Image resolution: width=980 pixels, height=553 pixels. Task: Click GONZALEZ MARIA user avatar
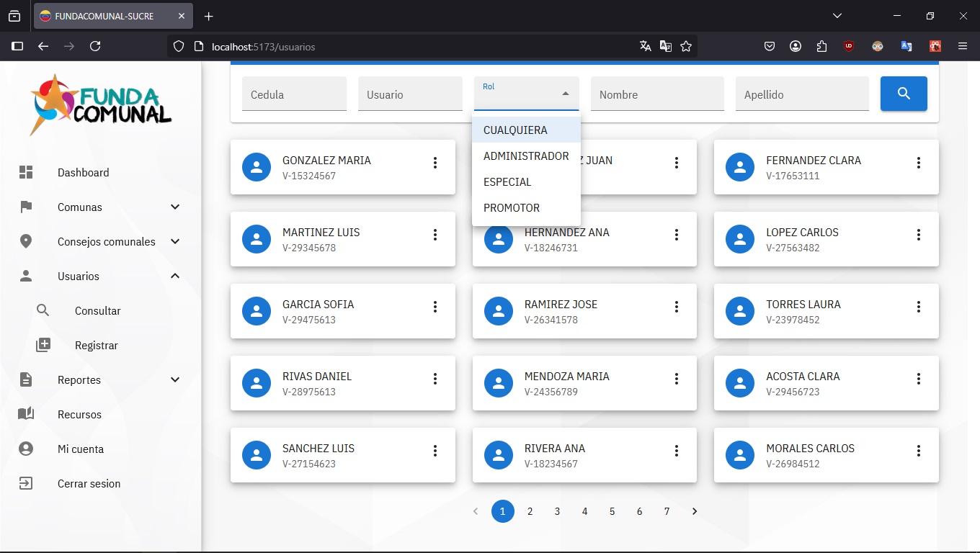point(257,167)
